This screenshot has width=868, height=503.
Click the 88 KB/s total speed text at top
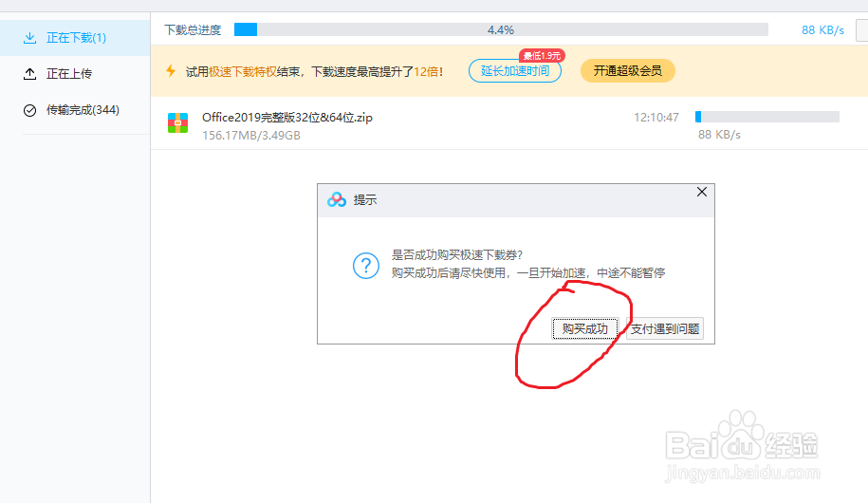tap(822, 30)
